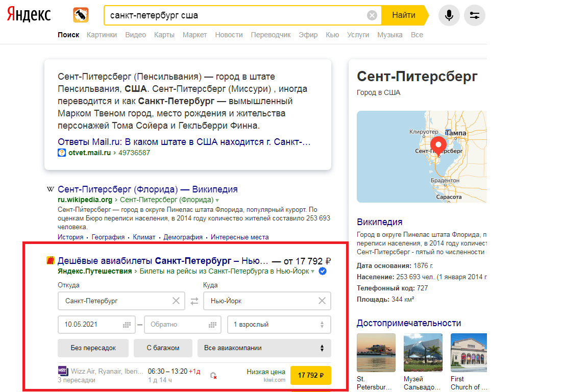588x392 pixels.
Task: Open Сент-Питерсберг (Флорида) — Википедия link
Action: [148, 189]
